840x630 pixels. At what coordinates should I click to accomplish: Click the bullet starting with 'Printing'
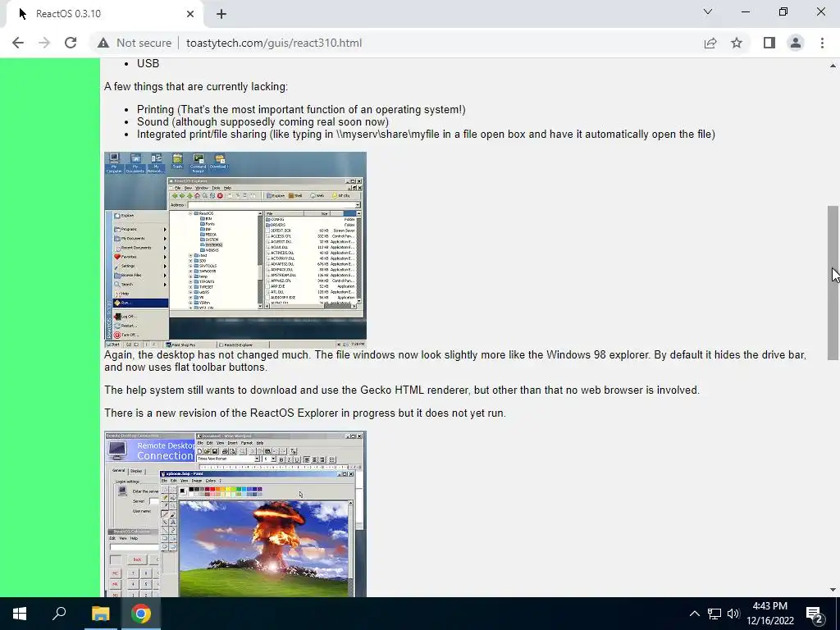click(x=301, y=110)
